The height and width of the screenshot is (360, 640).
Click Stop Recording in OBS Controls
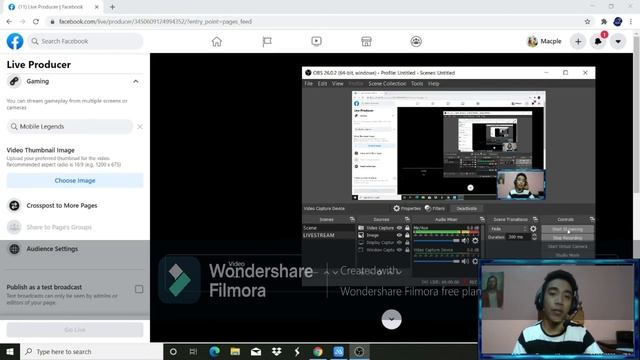tap(567, 238)
